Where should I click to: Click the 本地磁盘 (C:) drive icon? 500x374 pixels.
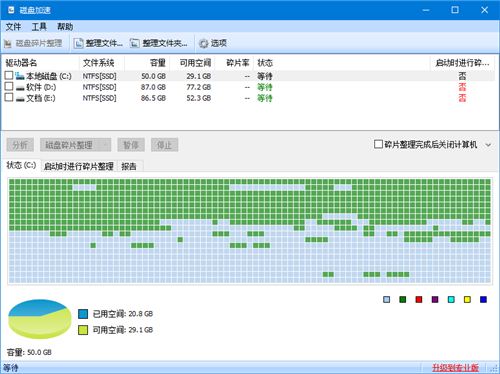[x=20, y=76]
